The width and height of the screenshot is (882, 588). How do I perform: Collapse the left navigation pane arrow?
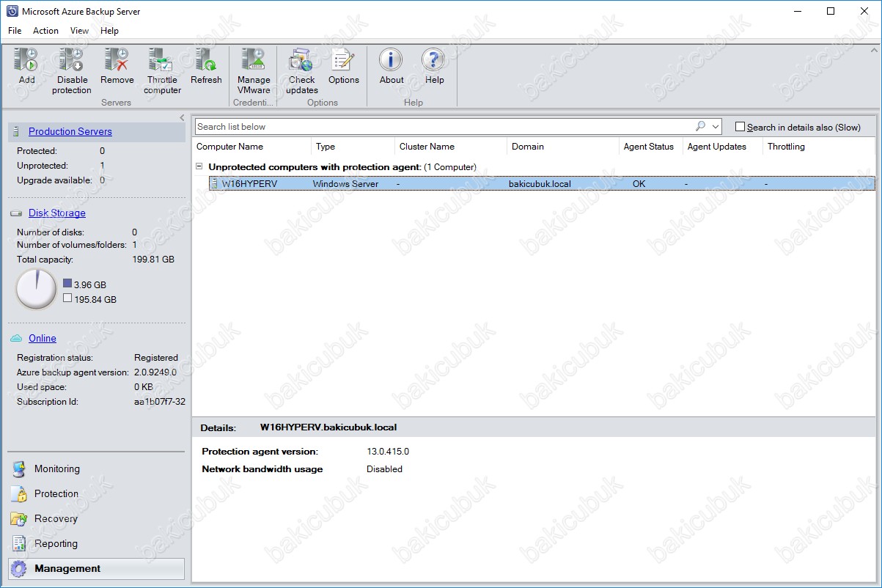pyautogui.click(x=182, y=117)
